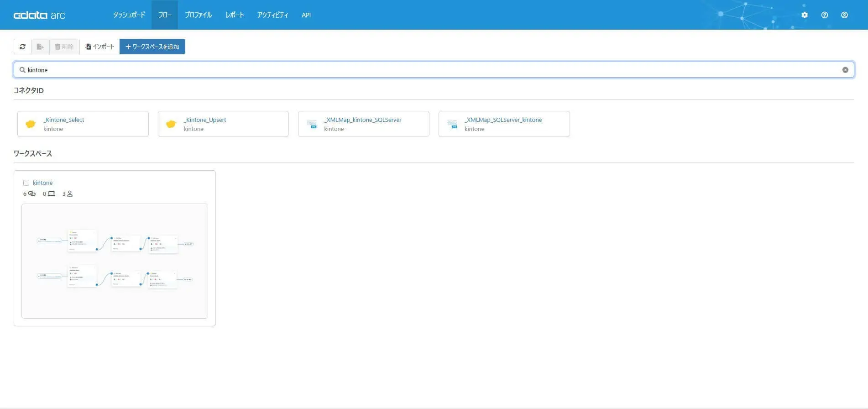This screenshot has width=868, height=409.
Task: Open the settings gear icon
Action: [805, 15]
